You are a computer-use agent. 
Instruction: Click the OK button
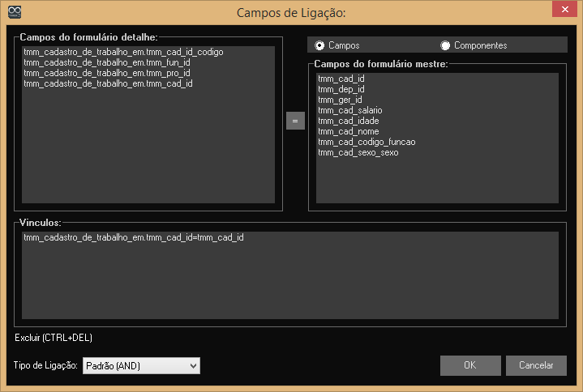coord(469,365)
